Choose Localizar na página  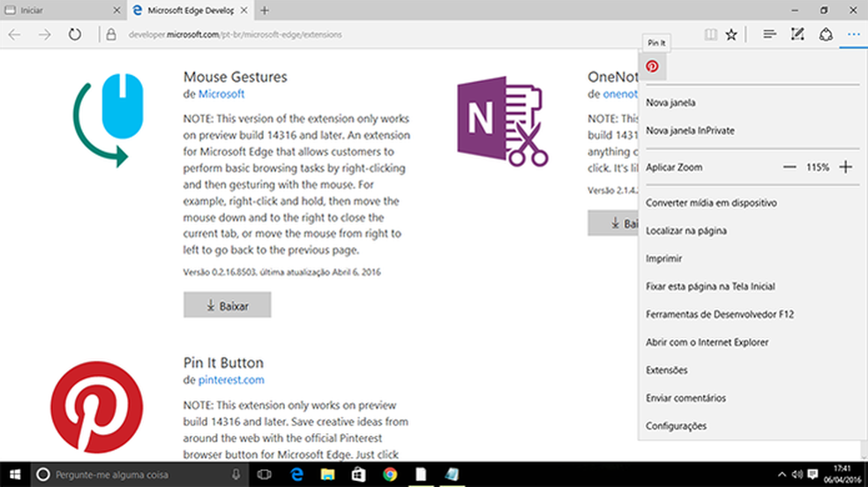686,231
